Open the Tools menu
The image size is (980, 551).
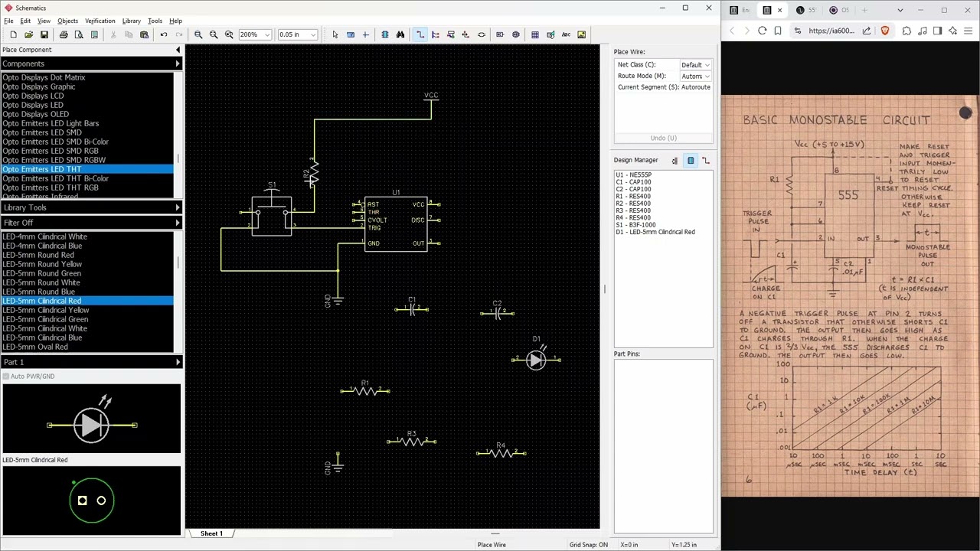[x=155, y=21]
